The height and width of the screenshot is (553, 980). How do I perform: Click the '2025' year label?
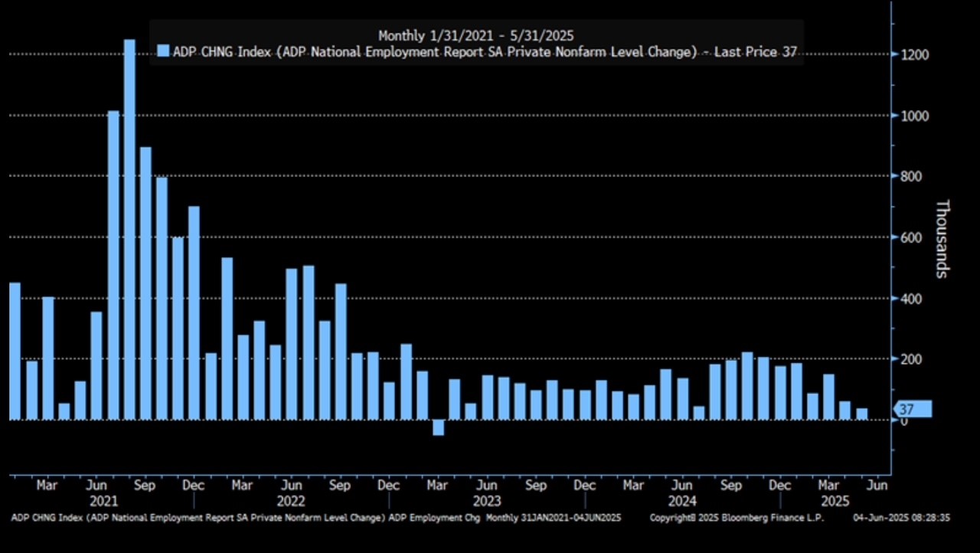pyautogui.click(x=835, y=502)
